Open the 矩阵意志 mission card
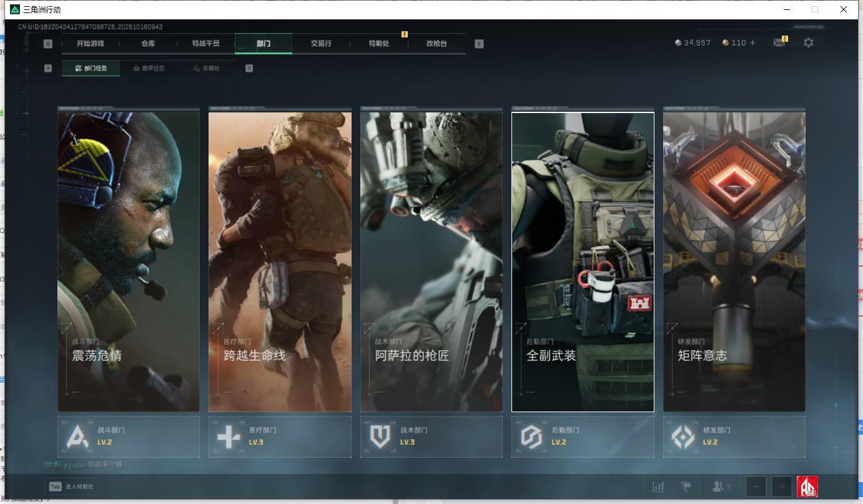 (x=734, y=262)
